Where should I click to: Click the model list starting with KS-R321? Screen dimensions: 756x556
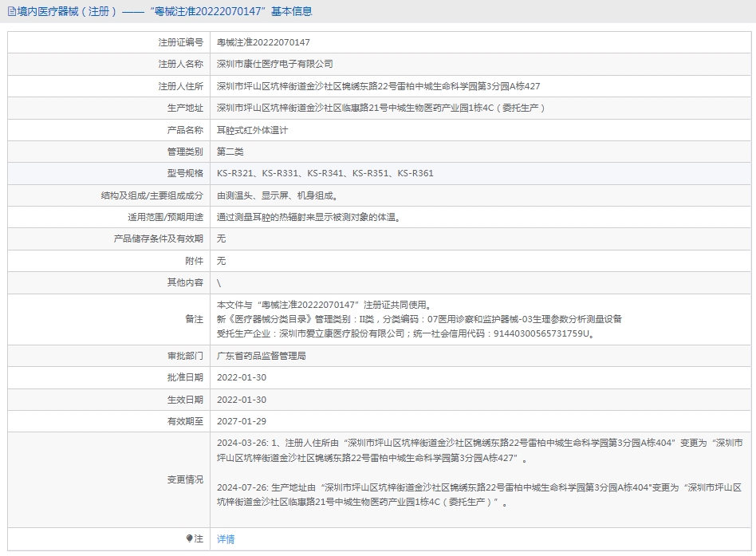click(325, 173)
